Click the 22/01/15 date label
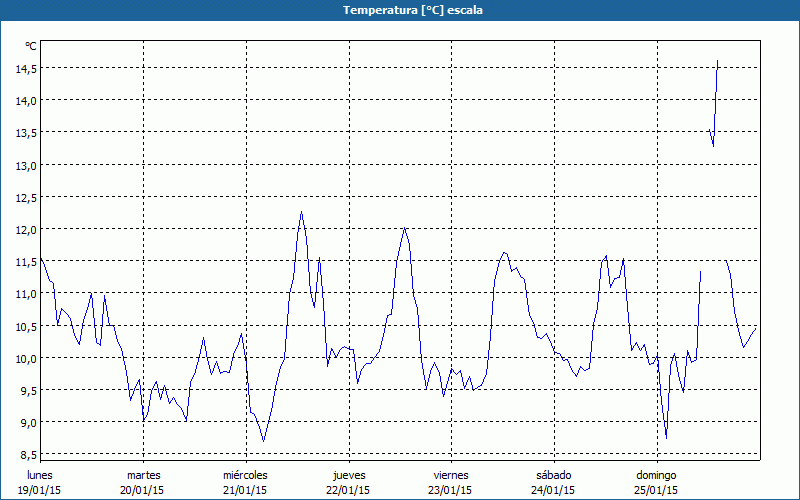Image resolution: width=800 pixels, height=500 pixels. pos(348,490)
